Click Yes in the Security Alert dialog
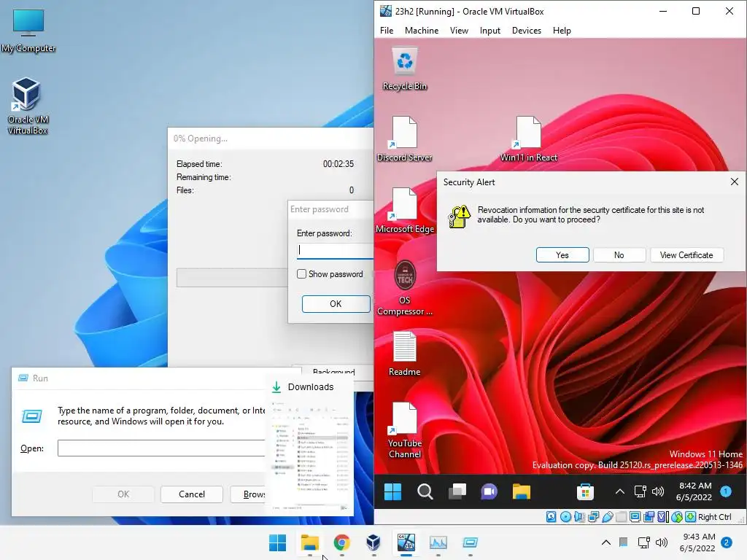Image resolution: width=747 pixels, height=560 pixels. [x=562, y=254]
